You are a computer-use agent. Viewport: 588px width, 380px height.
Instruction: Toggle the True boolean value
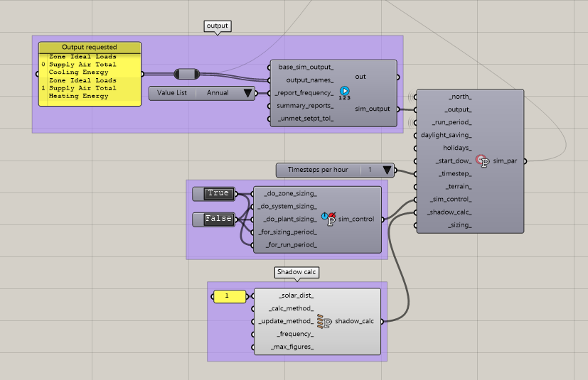point(218,193)
